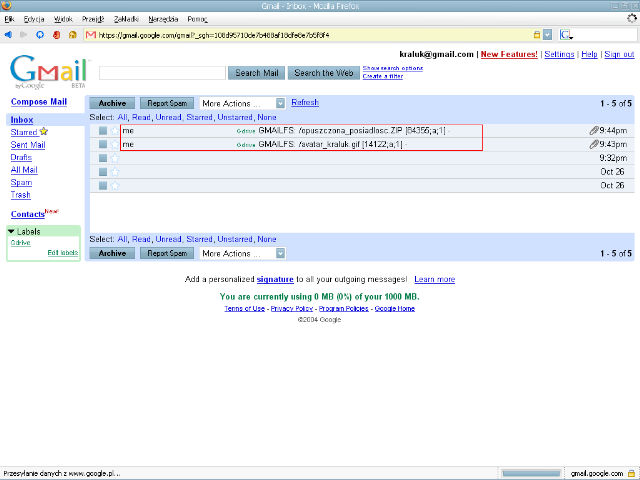Click the attachment paperclip on 9:43pm message
Image resolution: width=640 pixels, height=480 pixels.
click(594, 144)
